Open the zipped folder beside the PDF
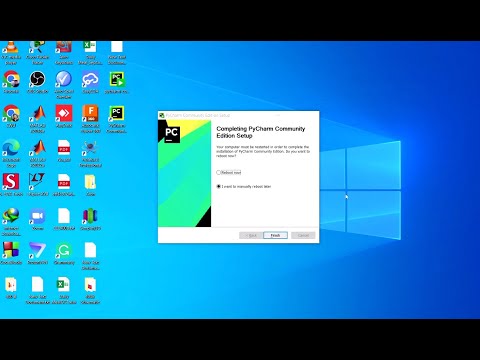The width and height of the screenshot is (480, 360). click(90, 184)
